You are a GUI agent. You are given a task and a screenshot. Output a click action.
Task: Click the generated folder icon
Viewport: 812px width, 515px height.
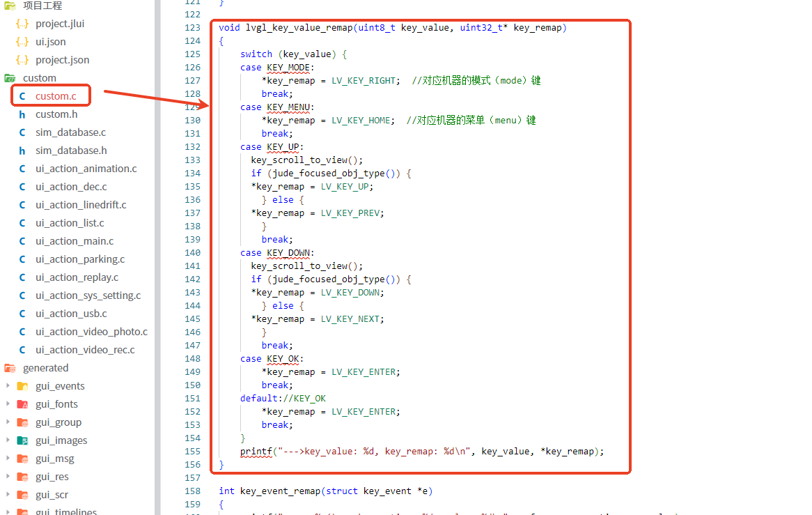click(x=10, y=368)
